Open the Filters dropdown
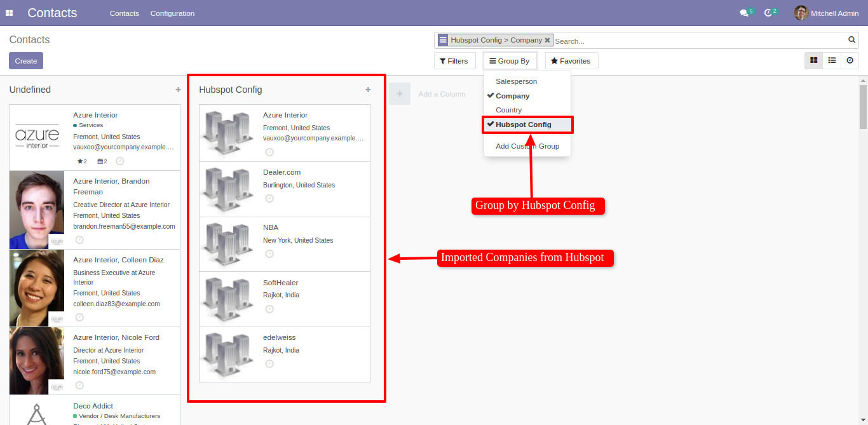The image size is (868, 425). coord(454,61)
